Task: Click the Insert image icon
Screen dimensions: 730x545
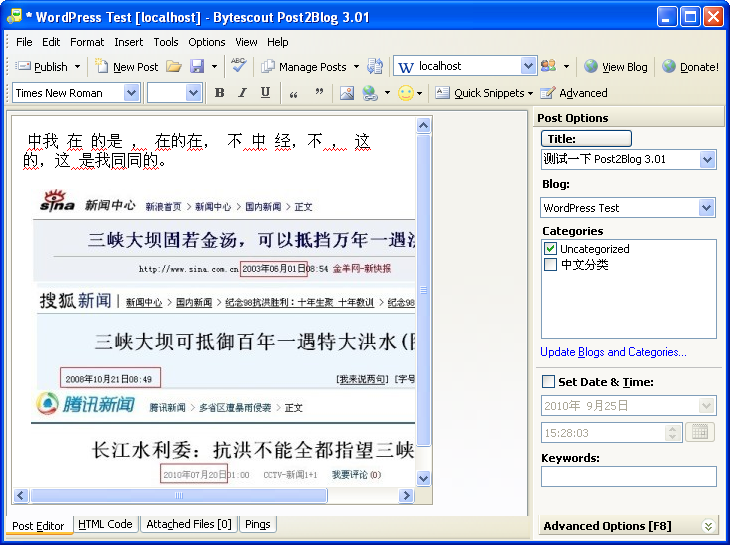Action: (347, 93)
